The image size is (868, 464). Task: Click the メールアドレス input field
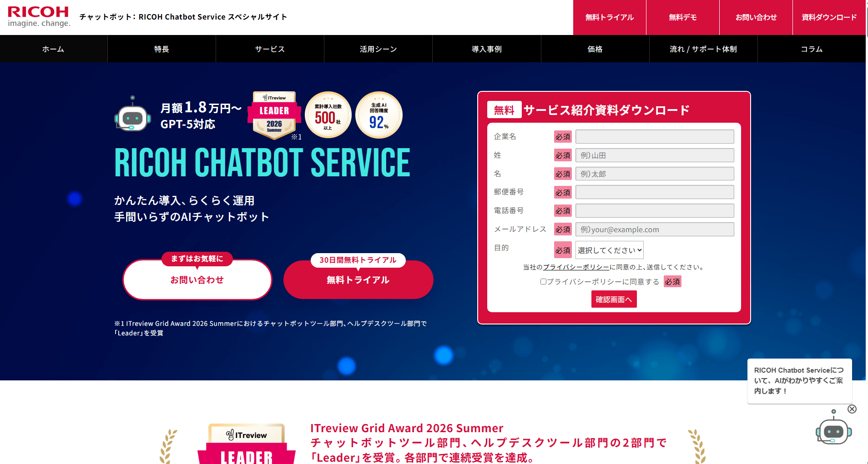(655, 230)
